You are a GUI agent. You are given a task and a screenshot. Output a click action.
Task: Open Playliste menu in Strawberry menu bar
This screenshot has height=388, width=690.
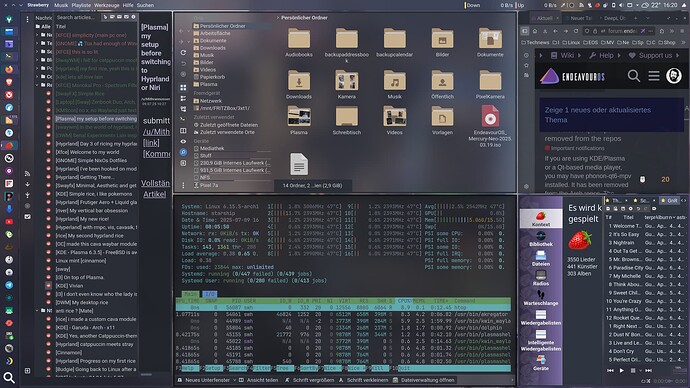pos(81,5)
